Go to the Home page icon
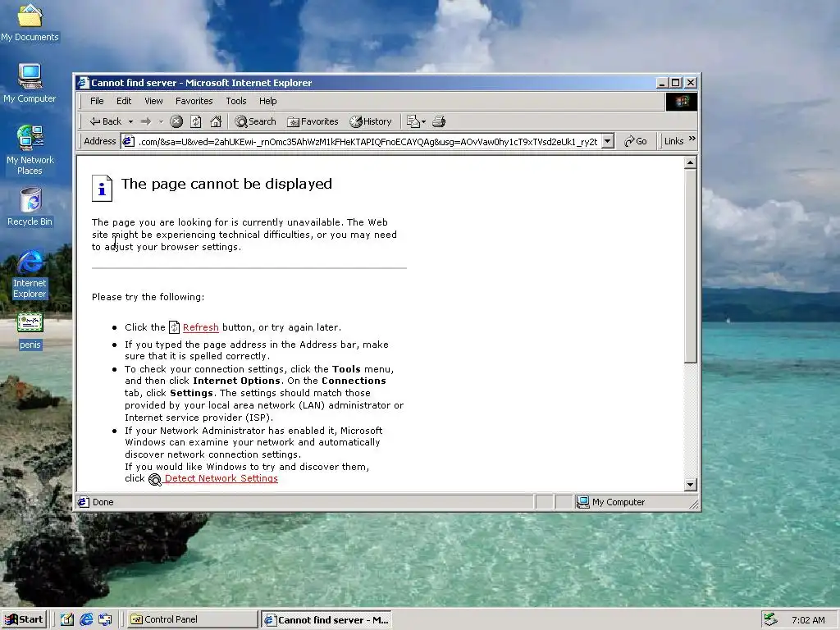Image resolution: width=840 pixels, height=630 pixels. [216, 121]
